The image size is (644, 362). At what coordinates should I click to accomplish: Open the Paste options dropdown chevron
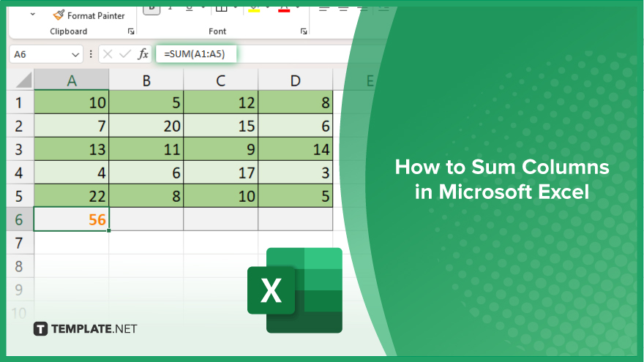[x=32, y=15]
